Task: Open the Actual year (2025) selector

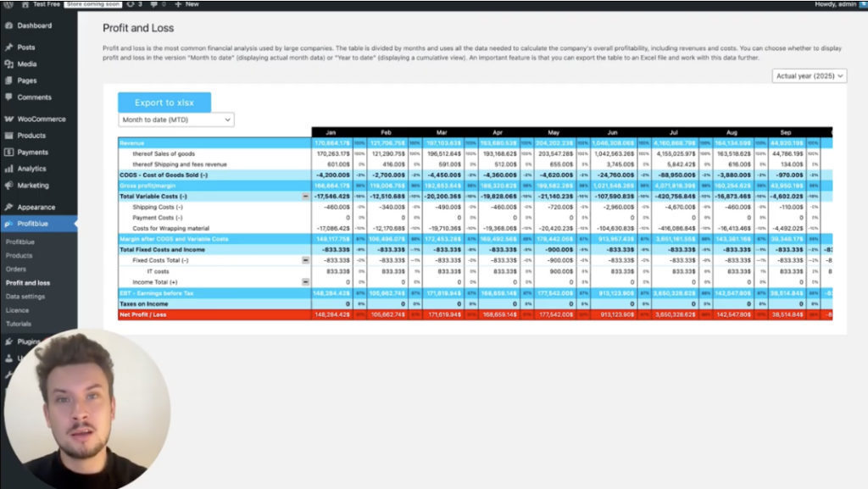Action: coord(810,76)
